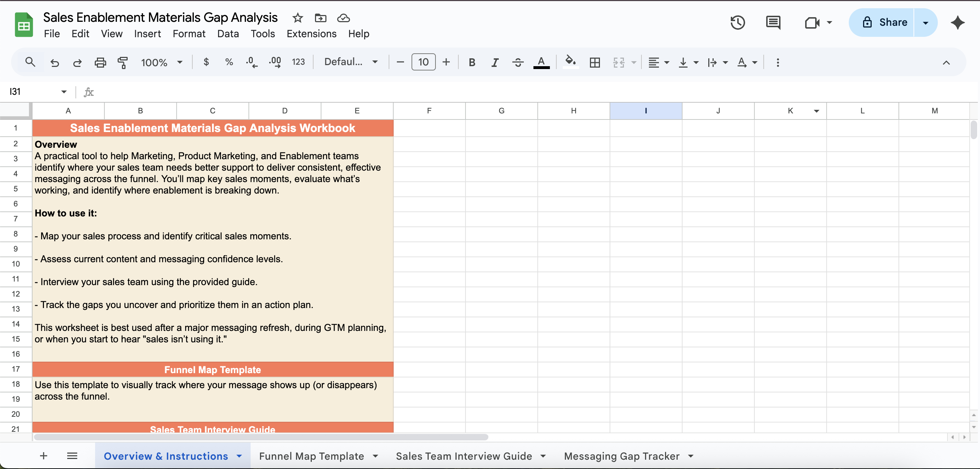Click the search menus magnifier icon
This screenshot has width=980, height=469.
(x=30, y=62)
